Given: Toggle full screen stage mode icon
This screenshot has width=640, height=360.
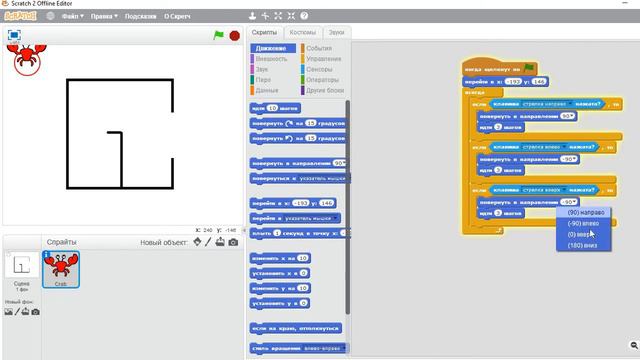Looking at the screenshot, I should coord(14,35).
